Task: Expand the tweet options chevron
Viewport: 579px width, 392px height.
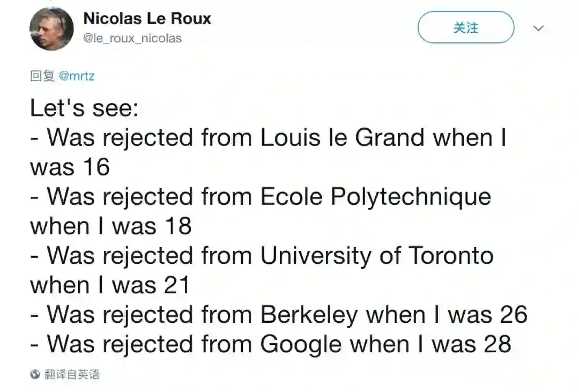Action: (x=539, y=28)
